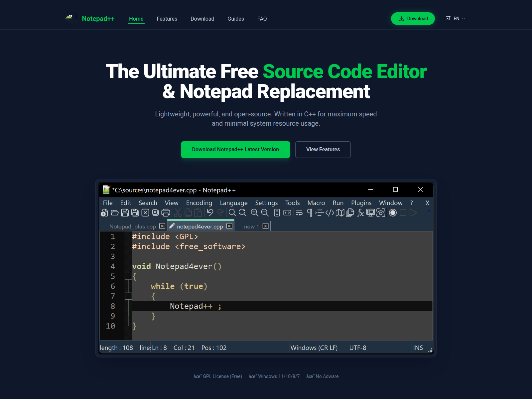Click the Save All toolbar icon

pyautogui.click(x=135, y=213)
